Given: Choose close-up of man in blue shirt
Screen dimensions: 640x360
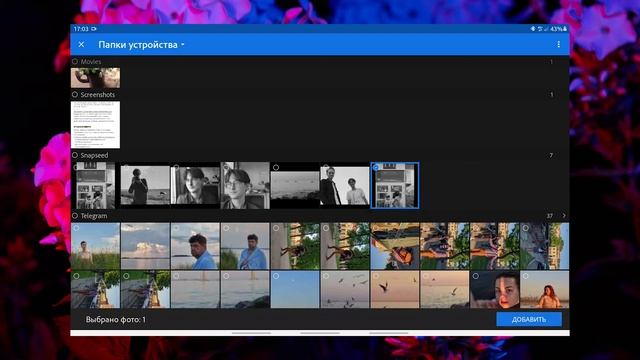Looking at the screenshot, I should [195, 246].
